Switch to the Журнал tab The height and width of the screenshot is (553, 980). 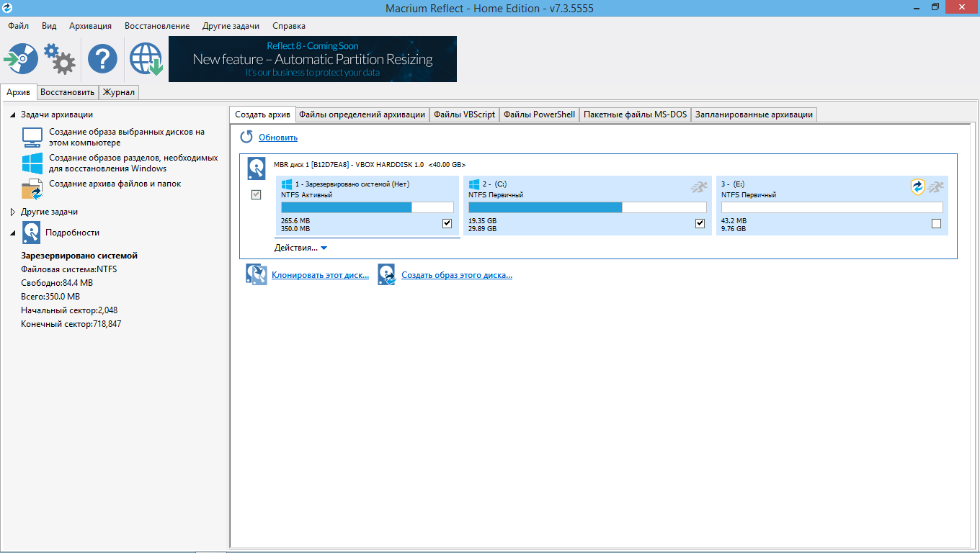(119, 92)
